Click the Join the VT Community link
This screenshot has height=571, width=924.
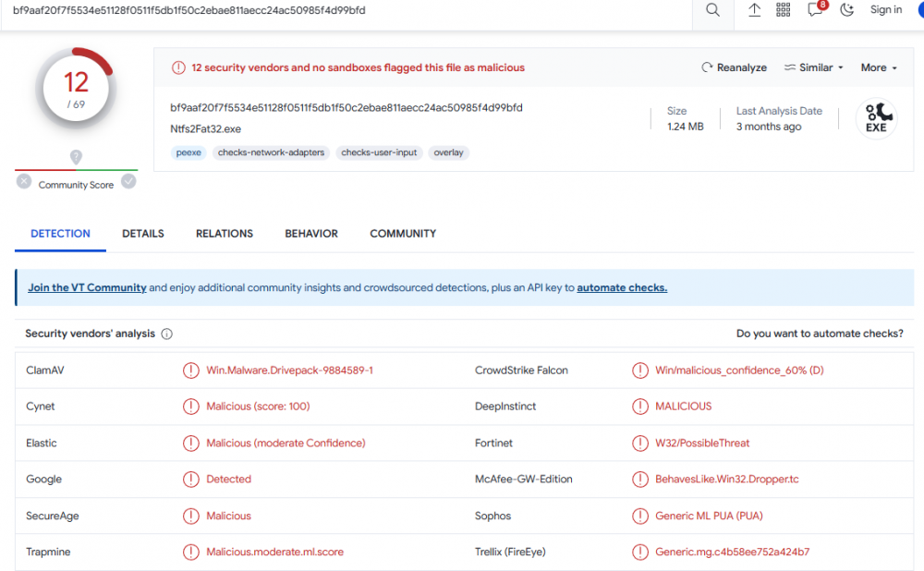[87, 287]
